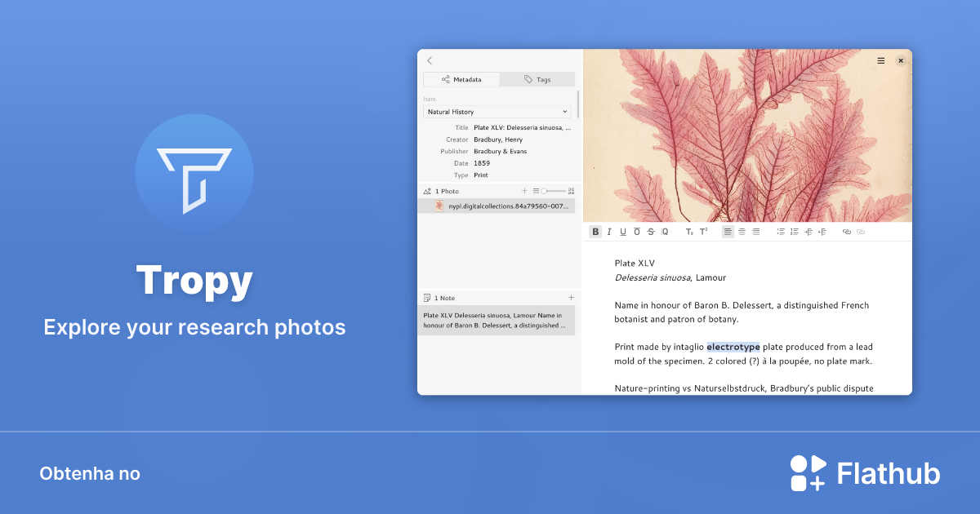980x514 pixels.
Task: Apply superscript formatting
Action: pos(703,232)
